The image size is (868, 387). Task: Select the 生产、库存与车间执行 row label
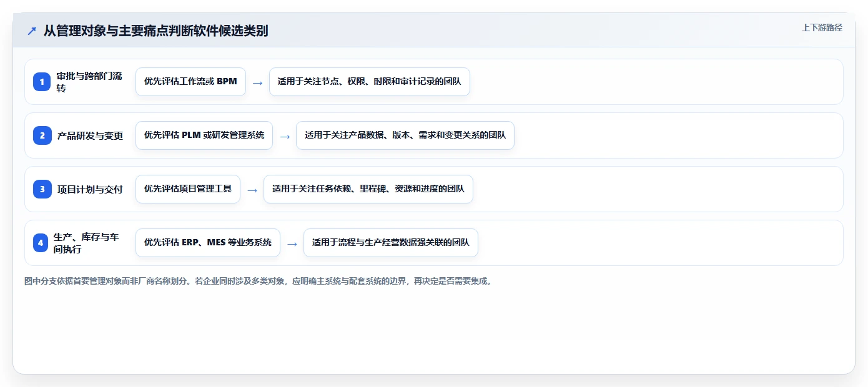86,243
